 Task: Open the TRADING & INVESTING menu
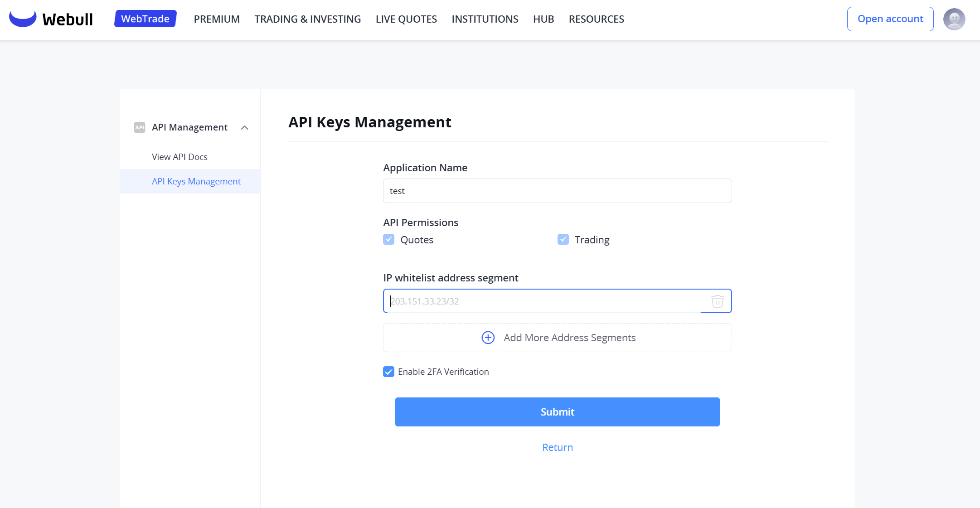307,19
